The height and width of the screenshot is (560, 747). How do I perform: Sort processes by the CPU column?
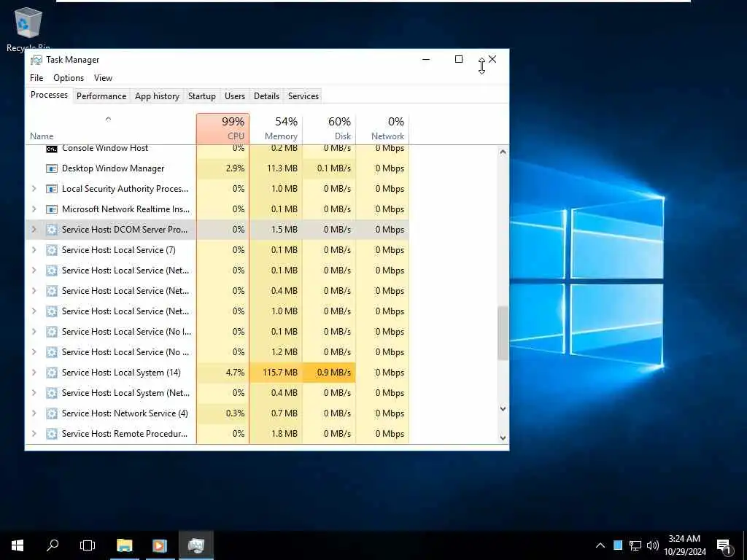pos(222,128)
